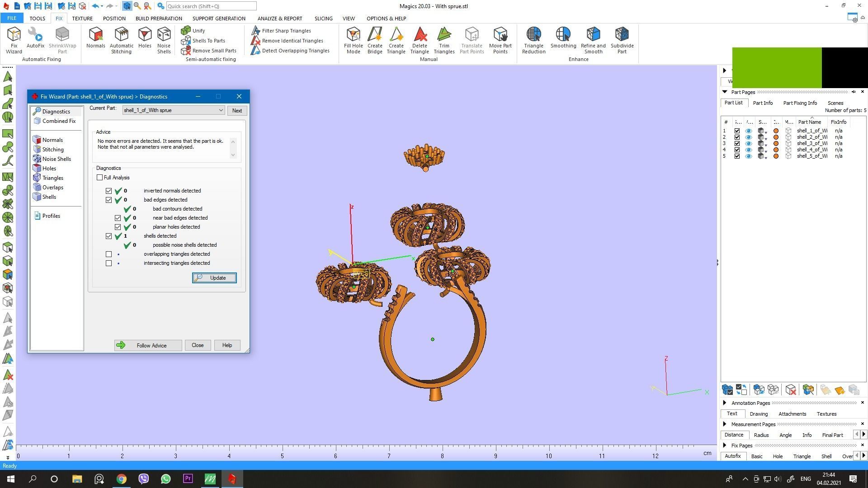This screenshot has width=868, height=488.
Task: Hide shell_3 part using eye icon
Action: click(x=749, y=144)
